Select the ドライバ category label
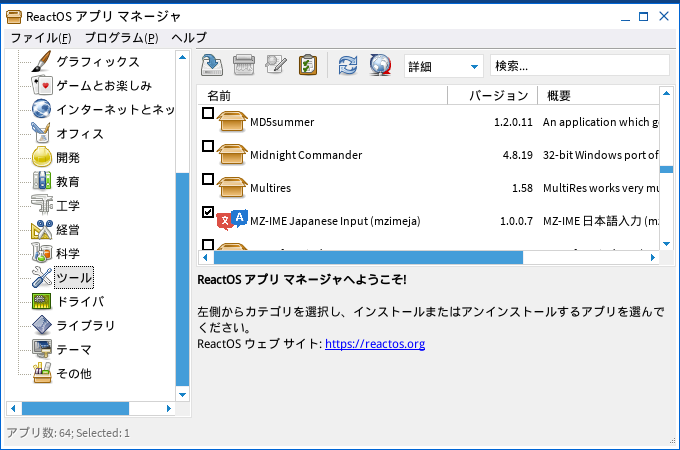The image size is (680, 450). [x=81, y=301]
